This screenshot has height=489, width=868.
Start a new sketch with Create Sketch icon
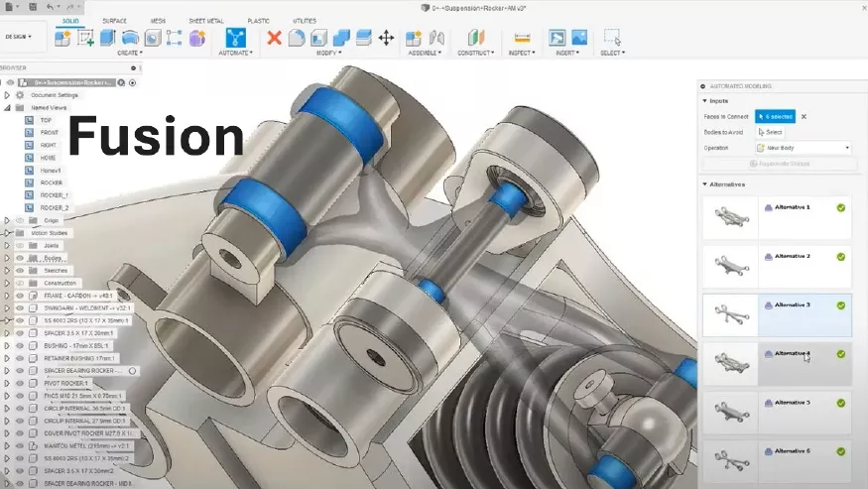click(85, 38)
